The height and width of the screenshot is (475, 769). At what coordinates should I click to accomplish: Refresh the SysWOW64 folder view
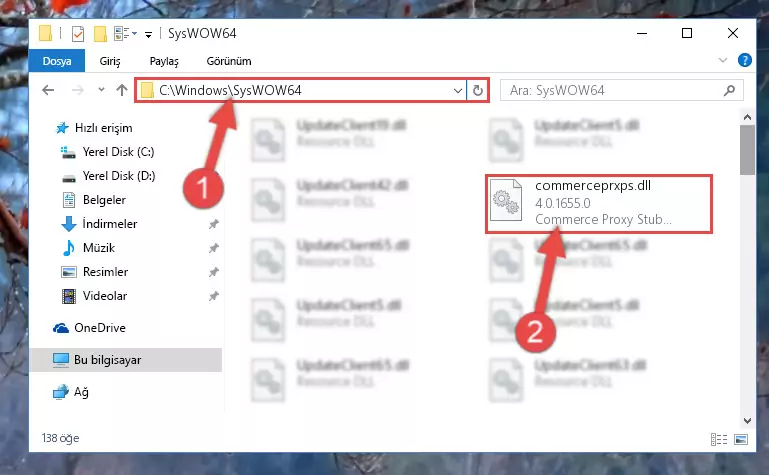pyautogui.click(x=478, y=90)
